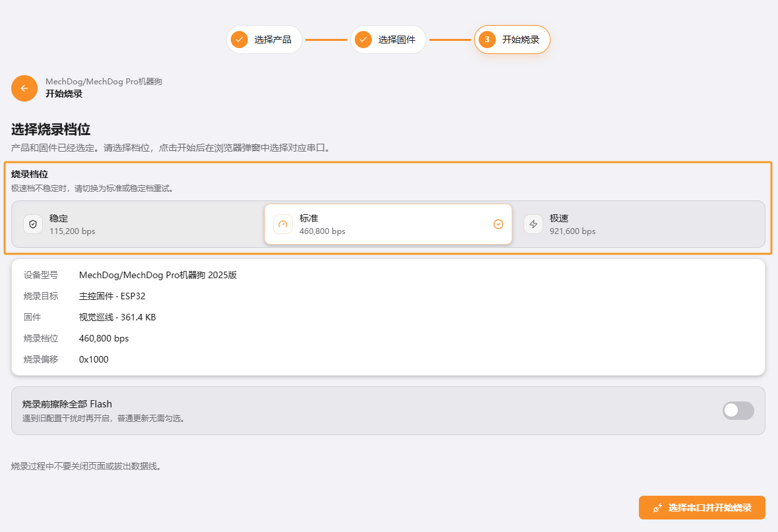
Task: Go to the 选择产品 step tab
Action: click(264, 40)
